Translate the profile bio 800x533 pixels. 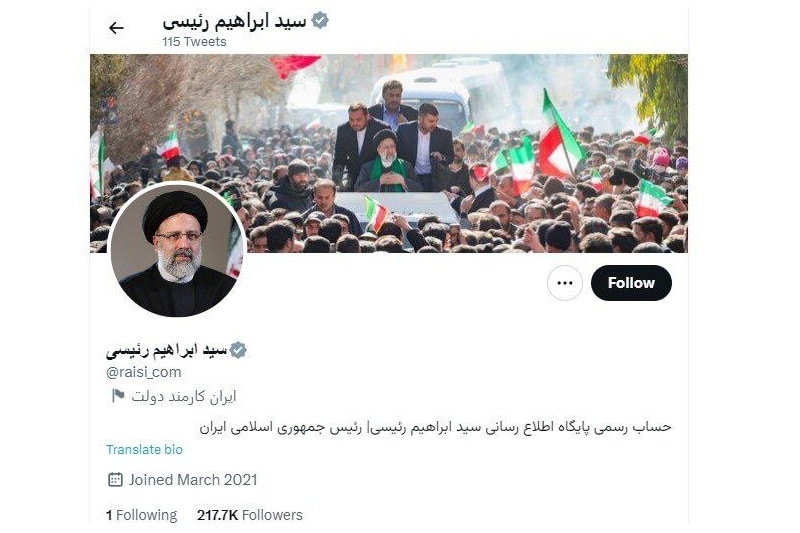(x=144, y=449)
